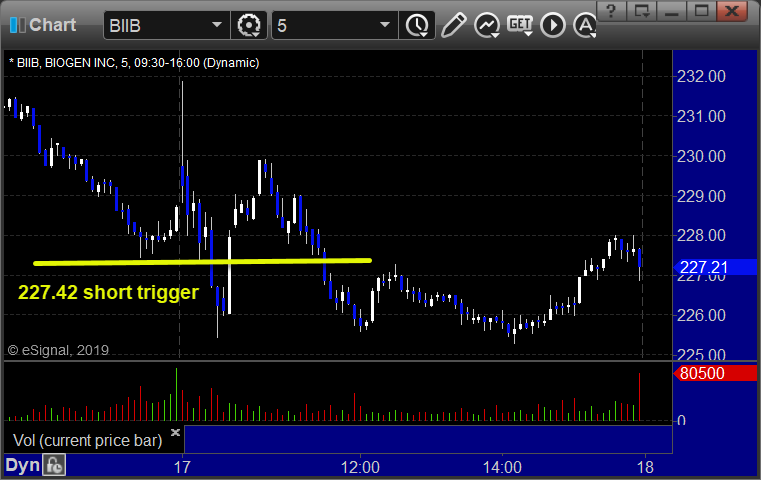Click the 17 date axis label
This screenshot has height=480, width=761.
182,467
